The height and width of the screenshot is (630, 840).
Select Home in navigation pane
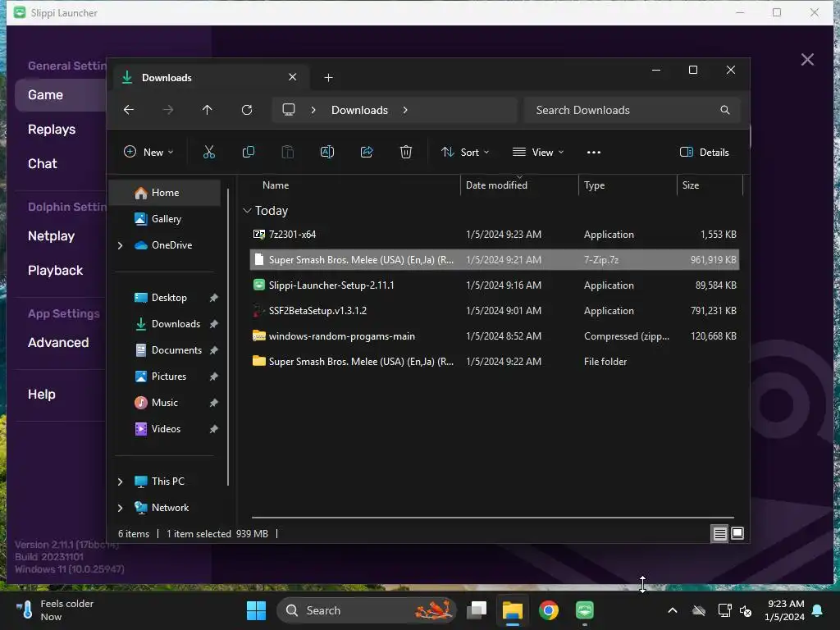click(x=164, y=193)
